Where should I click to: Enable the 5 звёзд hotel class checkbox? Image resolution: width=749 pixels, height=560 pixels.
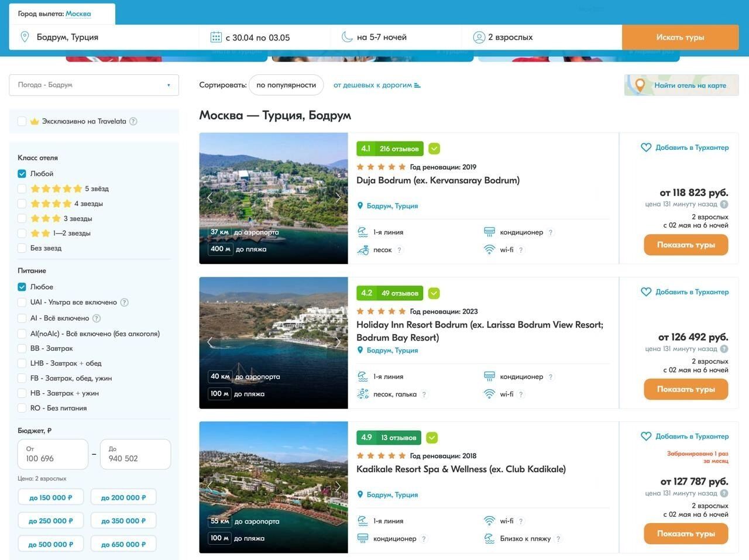tap(22, 188)
